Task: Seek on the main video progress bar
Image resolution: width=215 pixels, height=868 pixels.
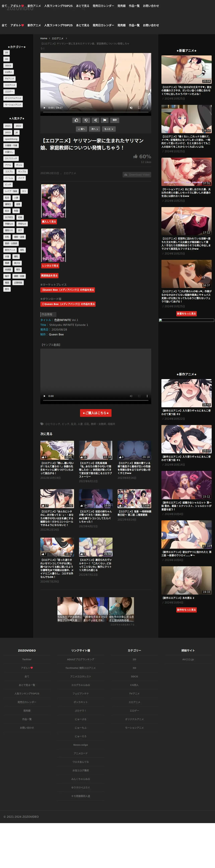Action: click(x=96, y=112)
